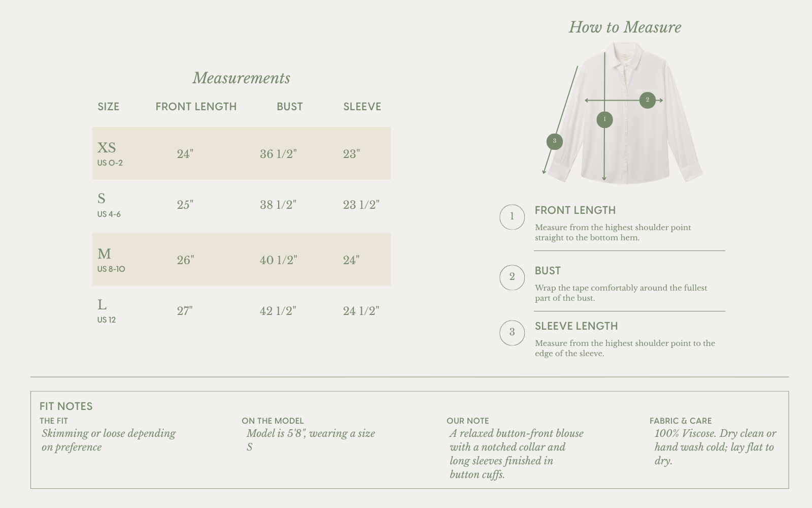Select outlined number 3 beside Sleeve Length
Viewport: 812px width, 508px height.
pos(512,333)
